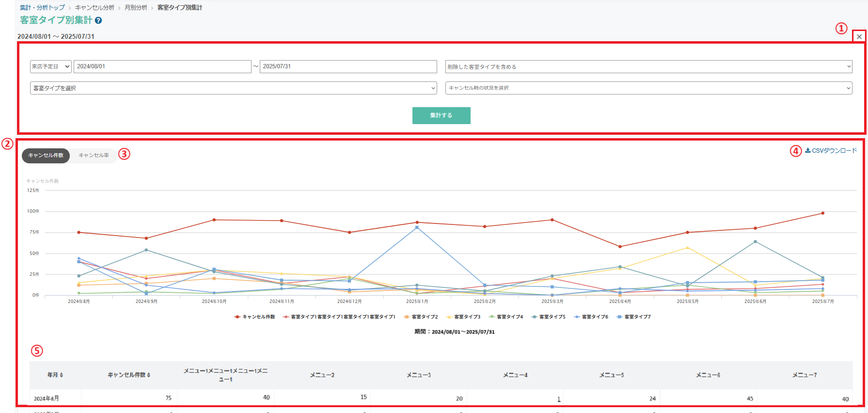Image resolution: width=868 pixels, height=413 pixels.
Task: Click the 2024年12月 x-axis label
Action: click(349, 302)
